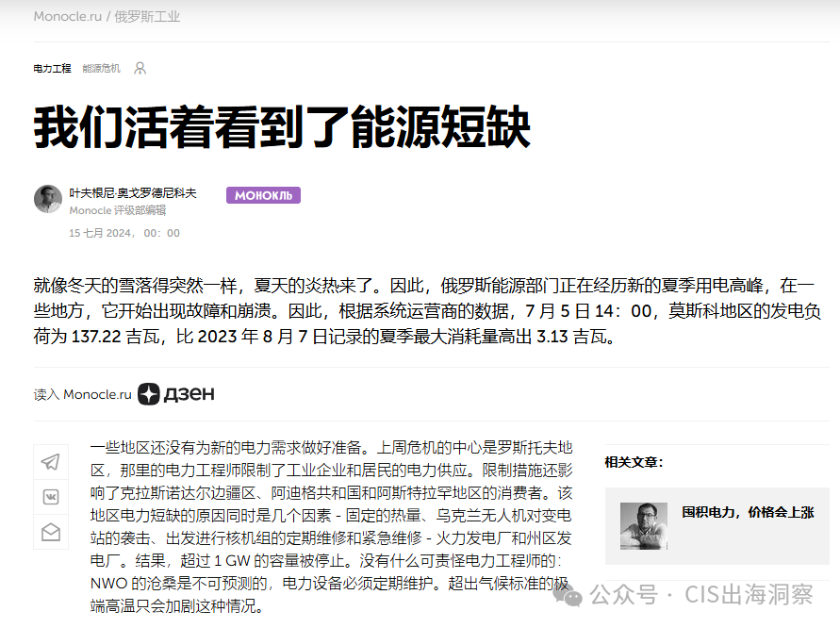Open the 俄罗斯工业 breadcrumb section
The image size is (840, 628).
(x=147, y=17)
